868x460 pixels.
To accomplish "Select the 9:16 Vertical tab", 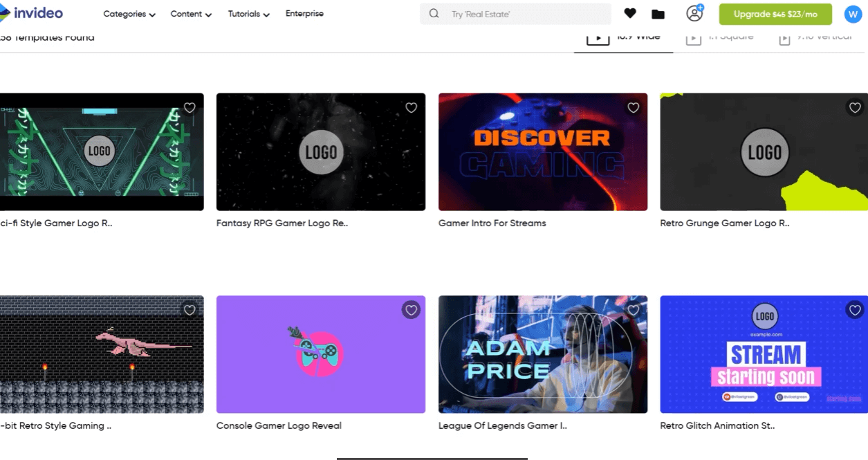I will tap(815, 37).
